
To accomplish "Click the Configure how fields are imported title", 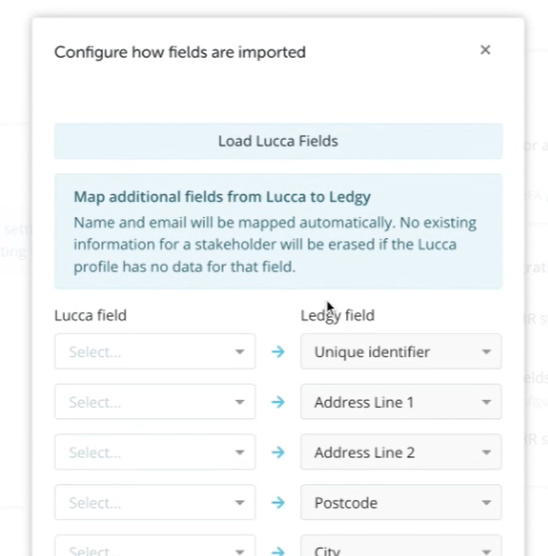I will pos(180,52).
